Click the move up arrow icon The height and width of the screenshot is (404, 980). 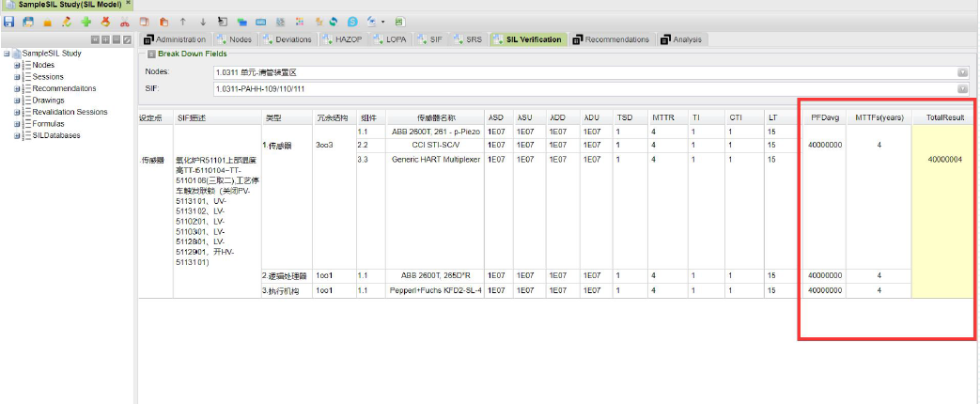182,21
